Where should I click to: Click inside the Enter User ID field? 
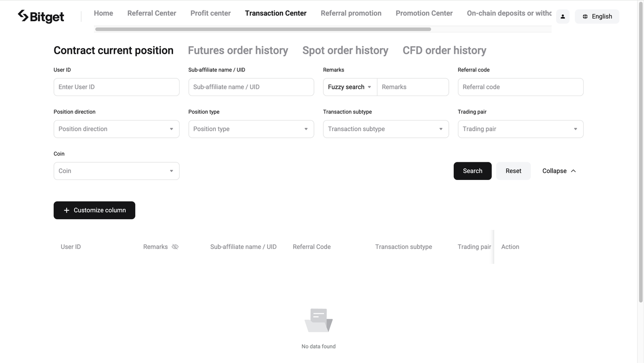pyautogui.click(x=116, y=86)
